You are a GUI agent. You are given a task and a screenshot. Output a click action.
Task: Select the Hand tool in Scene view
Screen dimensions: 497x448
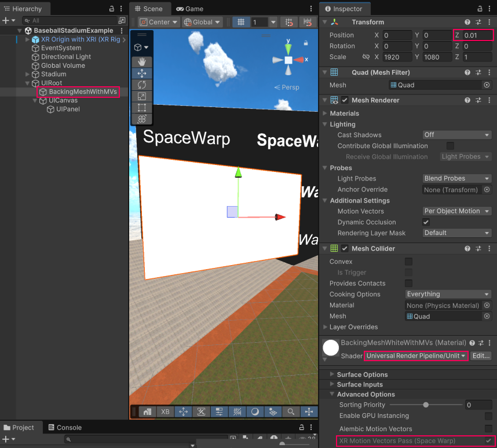[142, 61]
